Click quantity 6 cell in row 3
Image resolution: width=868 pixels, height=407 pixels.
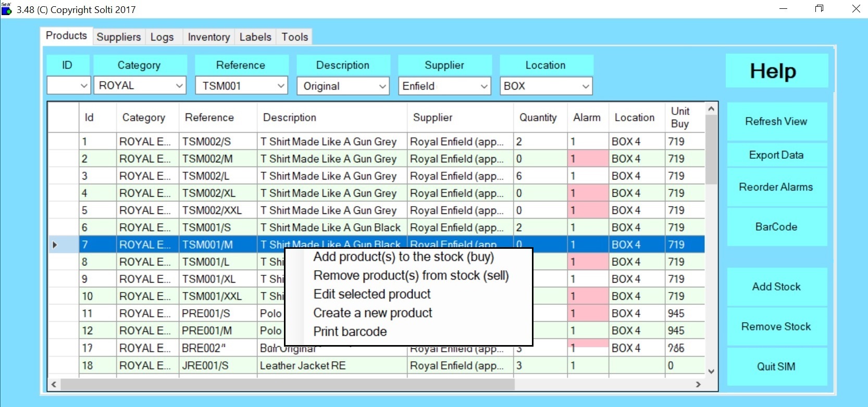point(540,176)
